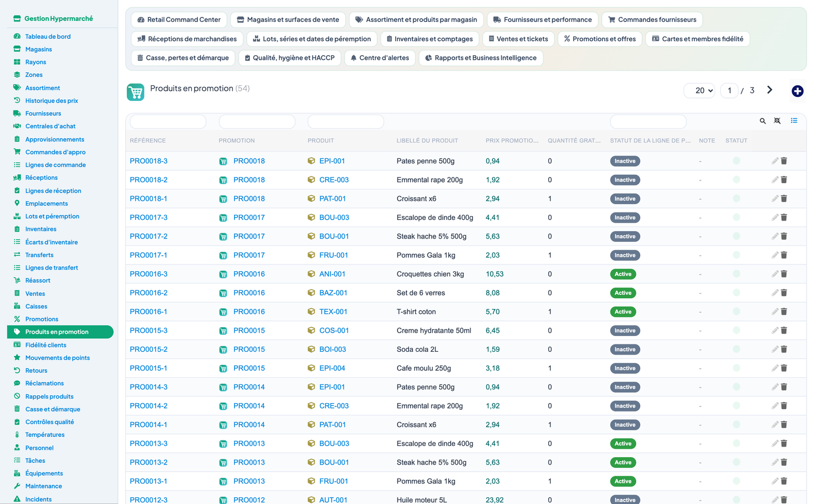Image resolution: width=815 pixels, height=504 pixels.
Task: Open the rows per page dropdown showing 20
Action: tap(699, 90)
